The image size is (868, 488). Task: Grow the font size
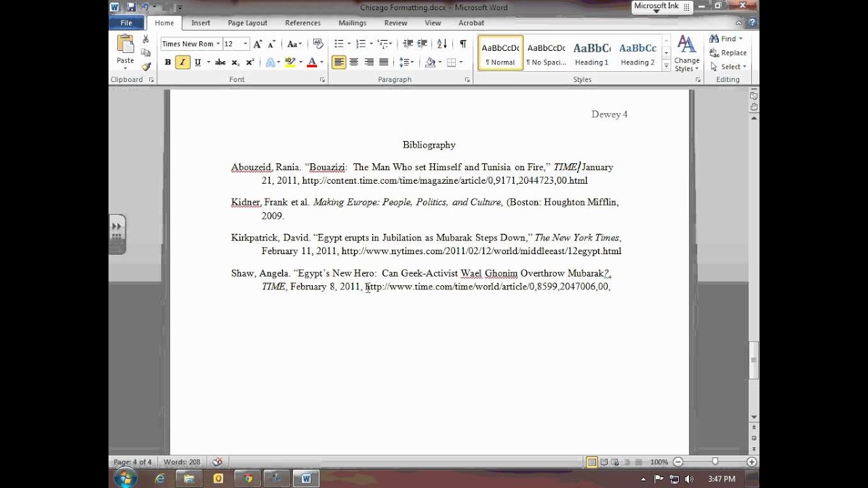click(x=258, y=44)
